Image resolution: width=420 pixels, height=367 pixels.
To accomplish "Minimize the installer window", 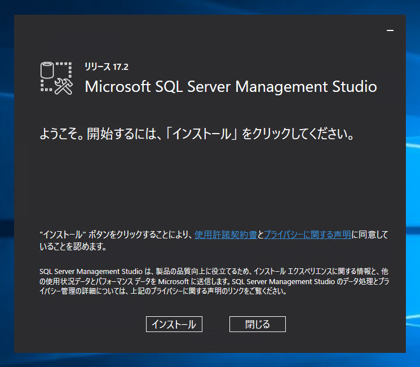I will (x=390, y=30).
